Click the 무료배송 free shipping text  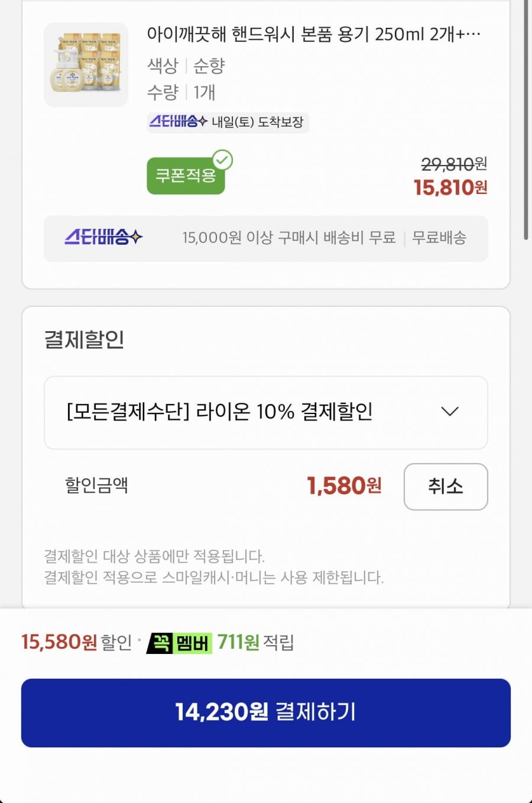click(439, 238)
